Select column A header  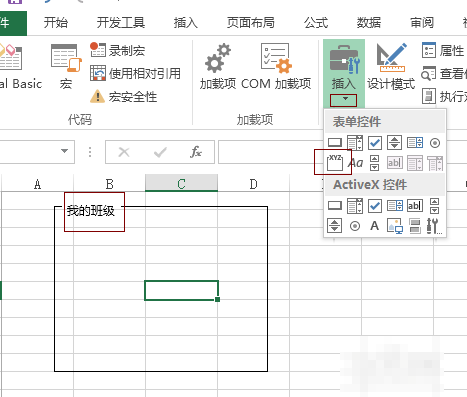pyautogui.click(x=38, y=184)
